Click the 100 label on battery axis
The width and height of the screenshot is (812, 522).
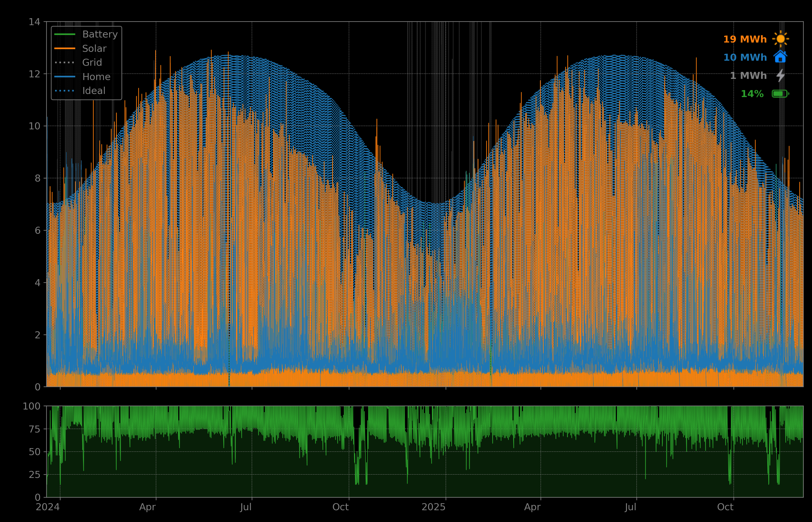pos(32,406)
